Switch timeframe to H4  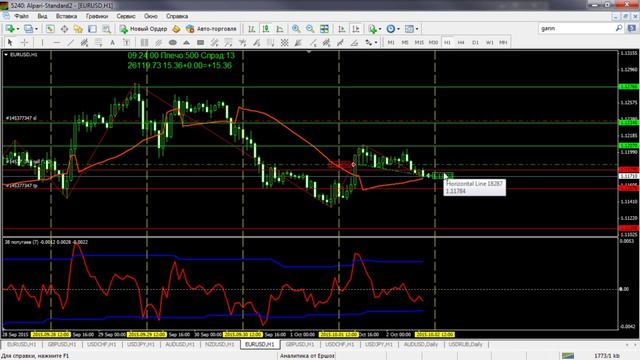tap(461, 42)
